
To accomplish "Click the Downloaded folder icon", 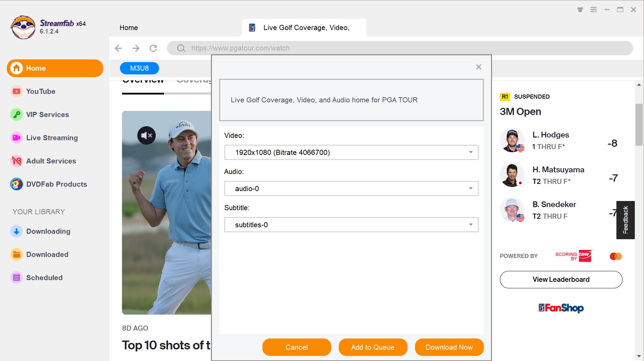I will [16, 255].
